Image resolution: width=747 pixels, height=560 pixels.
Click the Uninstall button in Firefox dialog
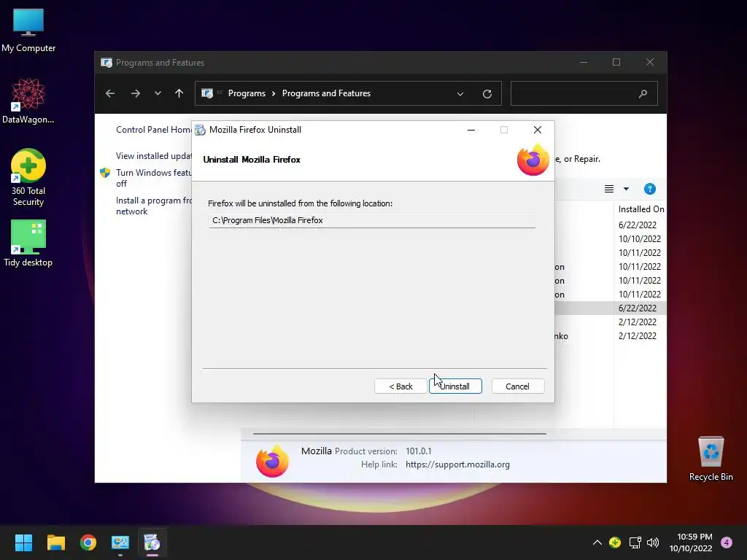tap(455, 386)
